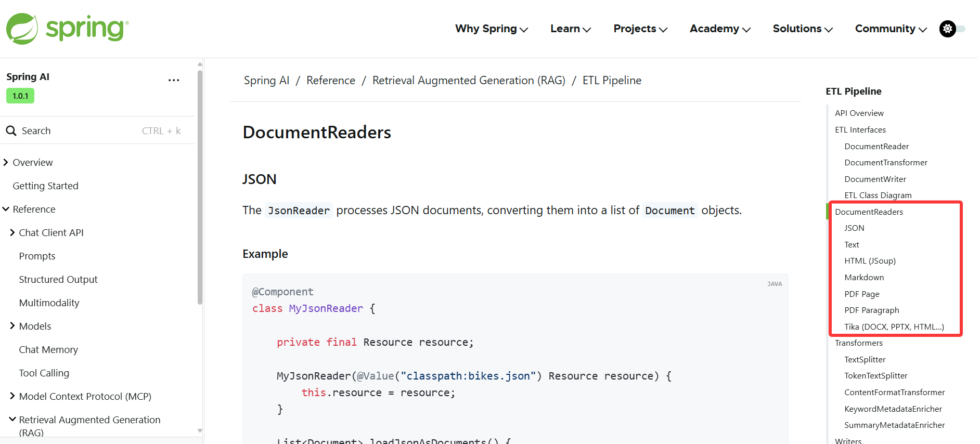The image size is (980, 444).
Task: Click the Spring AI sidebar title
Action: click(28, 76)
